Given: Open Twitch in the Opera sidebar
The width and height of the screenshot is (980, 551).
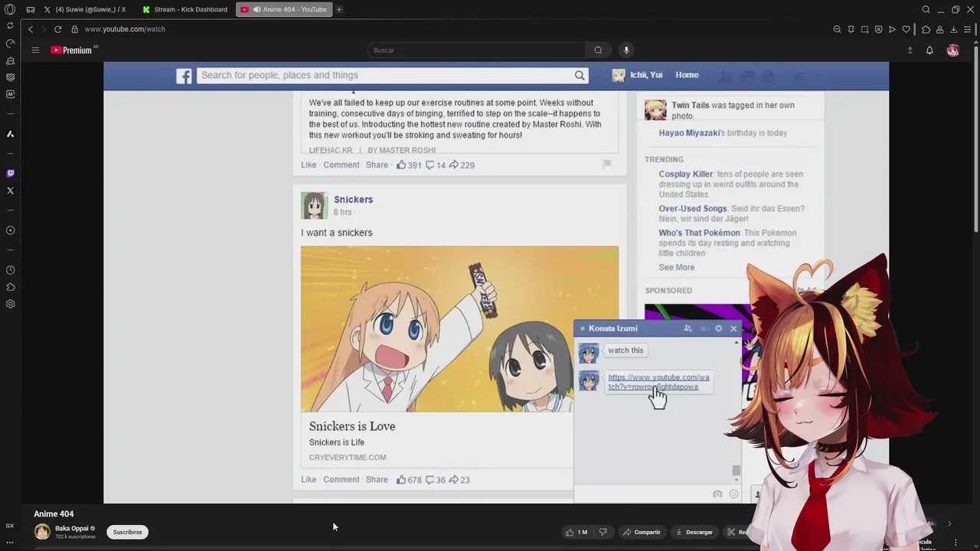Looking at the screenshot, I should [x=10, y=174].
